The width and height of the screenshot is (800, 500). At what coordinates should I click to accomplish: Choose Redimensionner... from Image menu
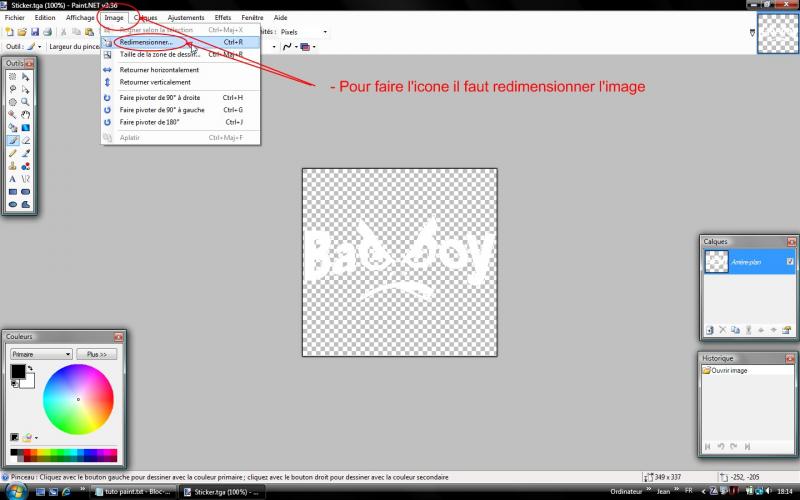pyautogui.click(x=181, y=42)
